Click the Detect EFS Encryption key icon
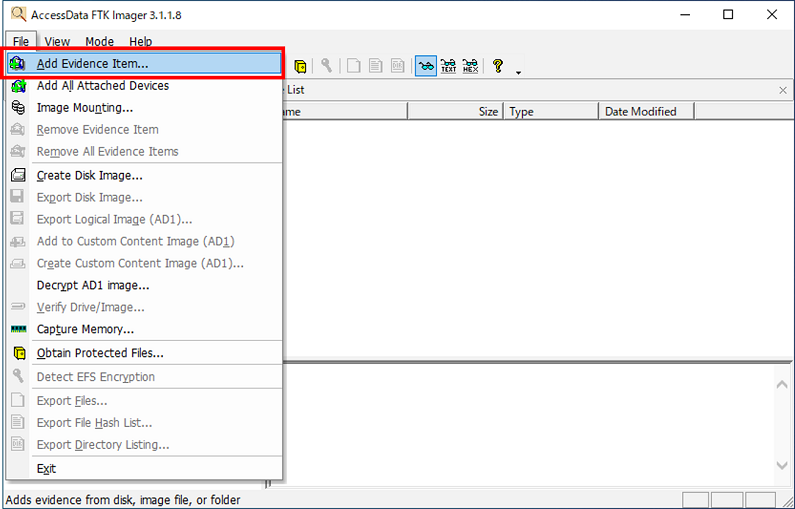This screenshot has height=509, width=795. 326,66
